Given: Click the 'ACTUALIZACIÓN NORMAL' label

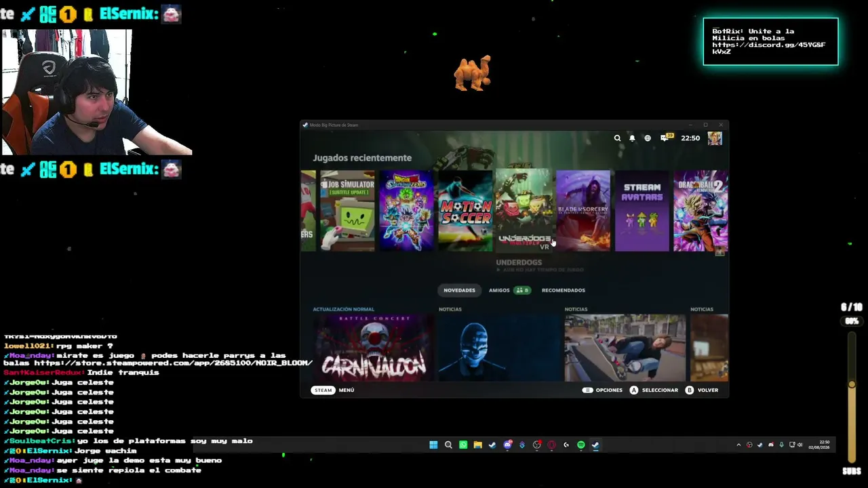Looking at the screenshot, I should point(343,309).
